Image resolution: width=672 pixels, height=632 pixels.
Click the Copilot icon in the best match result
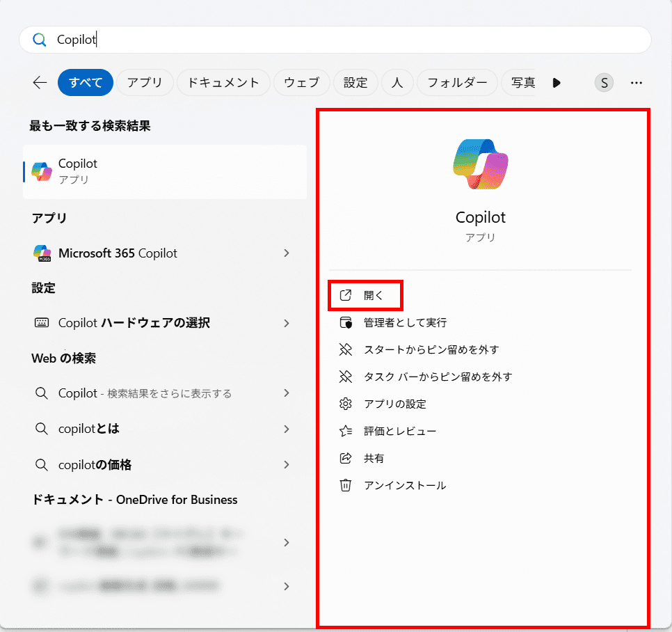pos(42,171)
